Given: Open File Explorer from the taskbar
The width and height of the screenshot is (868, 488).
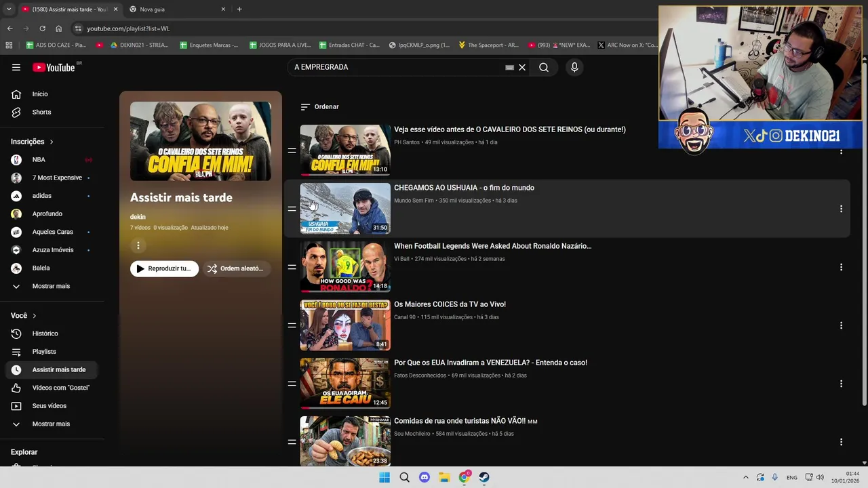Looking at the screenshot, I should pos(444,477).
